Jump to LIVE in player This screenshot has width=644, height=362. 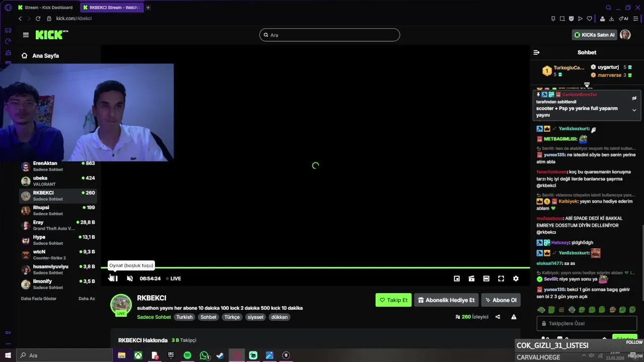pos(174,279)
